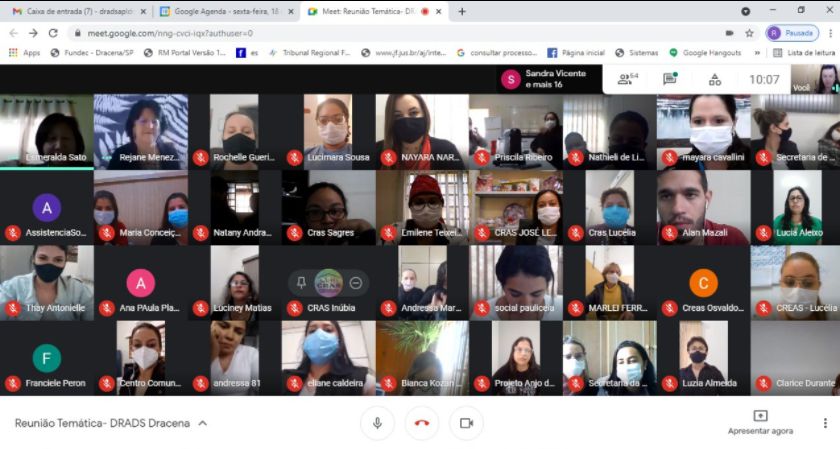Open the Chrome profile 'Pausada' menu
Screen dimensions: 840x449
coord(792,32)
